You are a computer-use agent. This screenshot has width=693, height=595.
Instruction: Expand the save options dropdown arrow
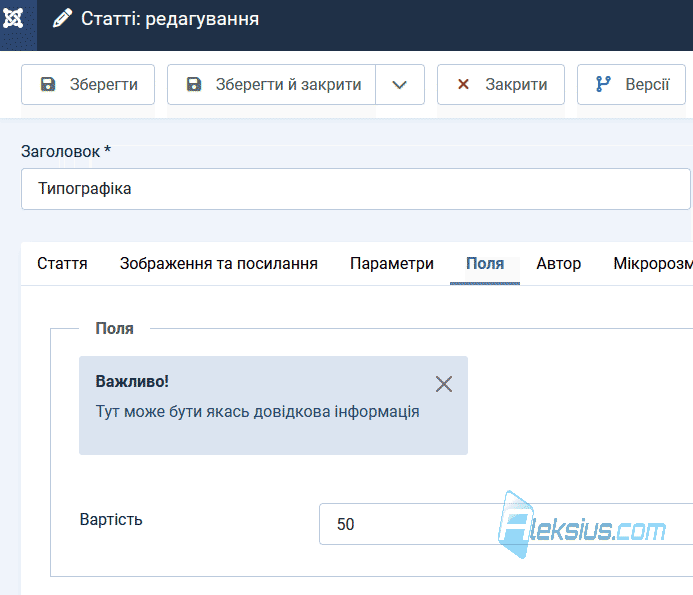pyautogui.click(x=400, y=84)
